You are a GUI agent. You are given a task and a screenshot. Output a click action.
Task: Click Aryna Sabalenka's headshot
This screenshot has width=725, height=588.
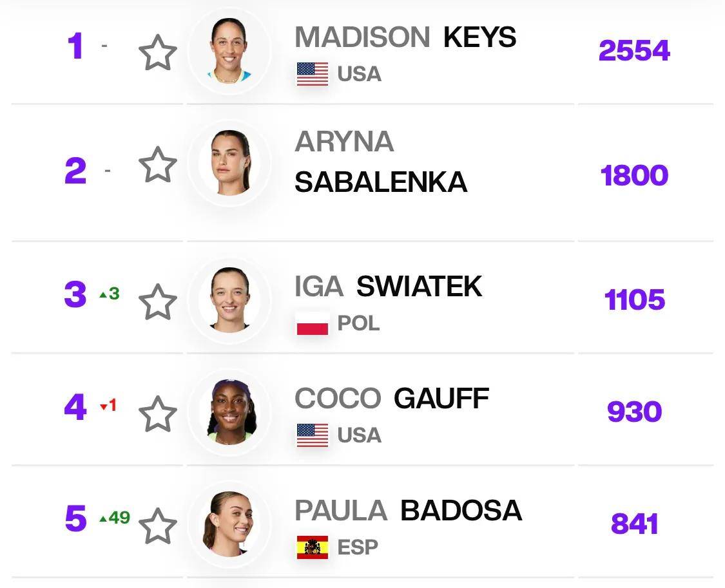(229, 164)
